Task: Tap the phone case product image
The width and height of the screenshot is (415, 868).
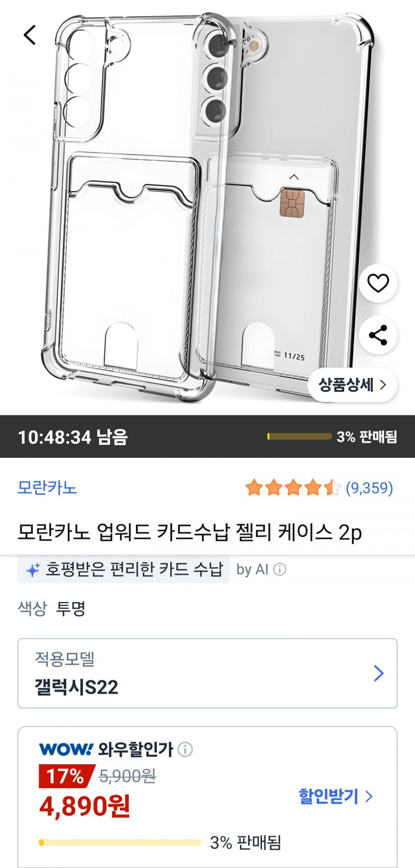Action: (207, 208)
